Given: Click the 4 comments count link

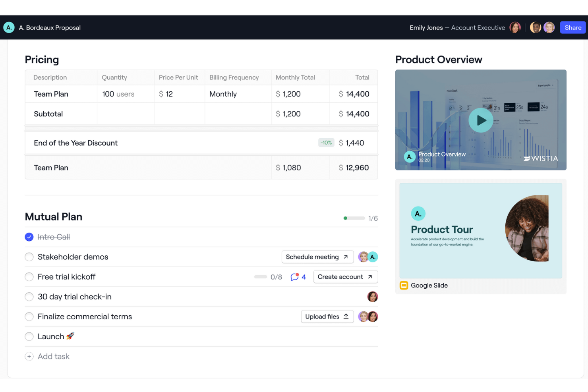Looking at the screenshot, I should [x=303, y=277].
